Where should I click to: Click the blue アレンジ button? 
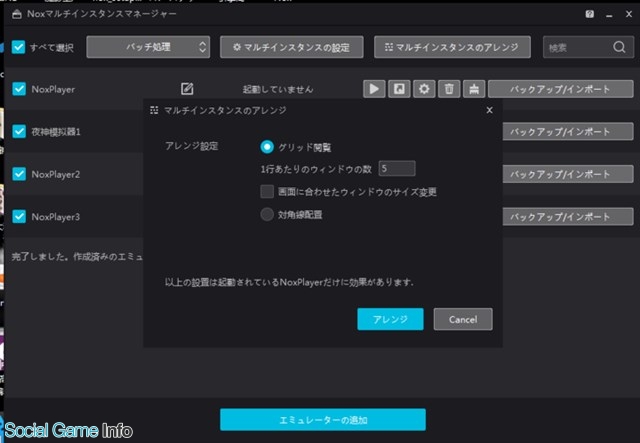tap(390, 319)
